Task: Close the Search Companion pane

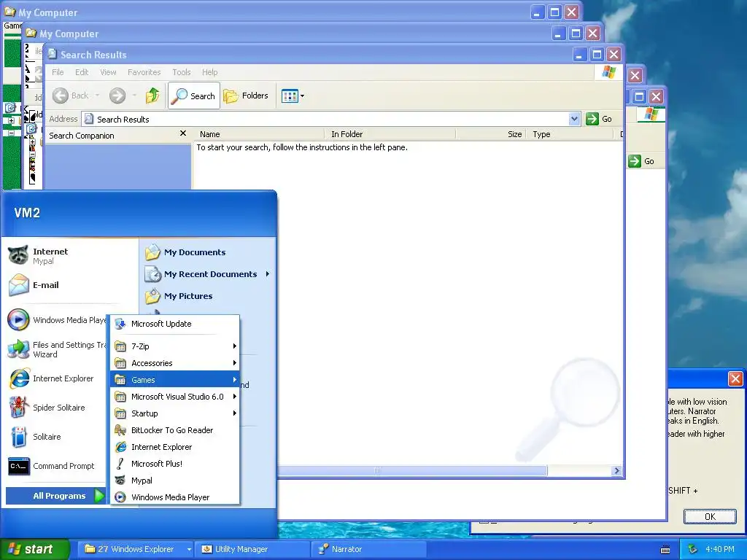Action: [183, 133]
